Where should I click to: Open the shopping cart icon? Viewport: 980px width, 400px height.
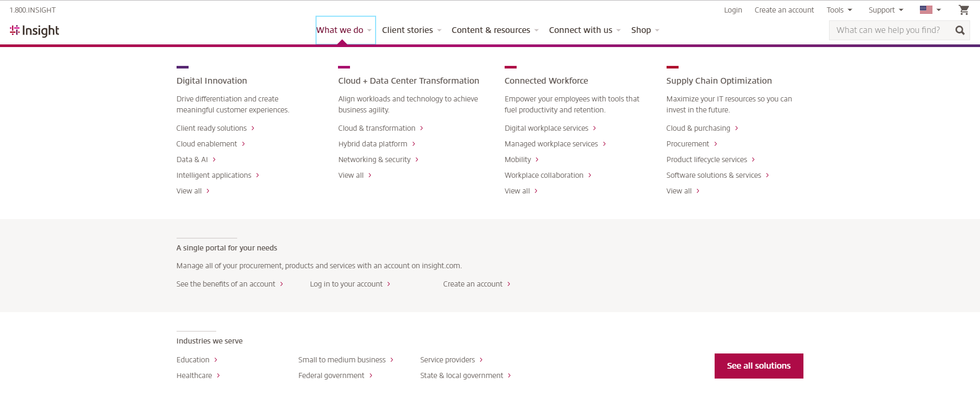pyautogui.click(x=964, y=10)
